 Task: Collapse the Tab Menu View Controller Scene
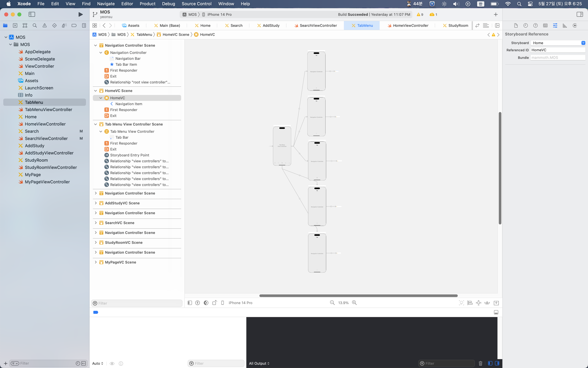[x=95, y=124]
